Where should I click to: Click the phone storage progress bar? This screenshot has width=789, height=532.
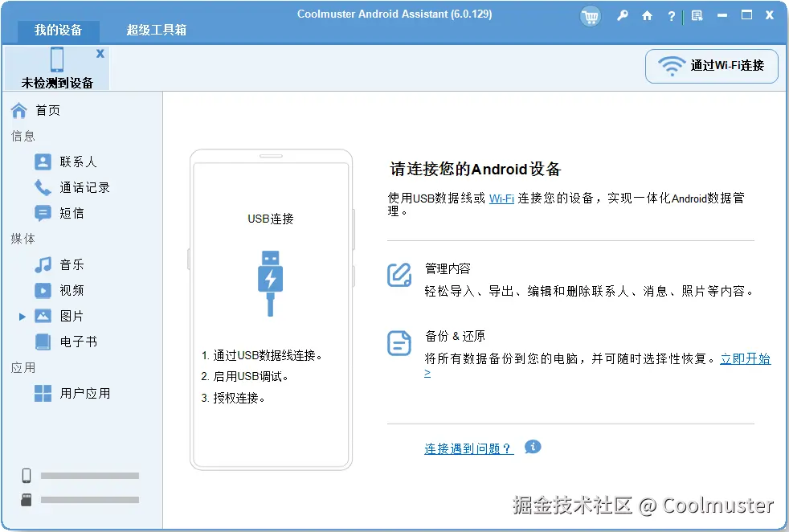pos(89,476)
